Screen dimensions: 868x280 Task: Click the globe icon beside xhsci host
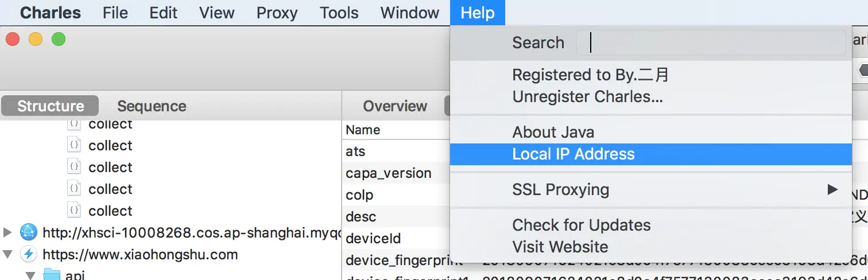pyautogui.click(x=28, y=232)
